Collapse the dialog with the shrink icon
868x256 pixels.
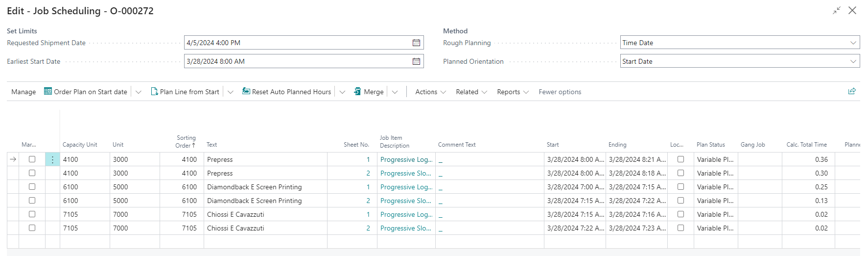click(837, 11)
